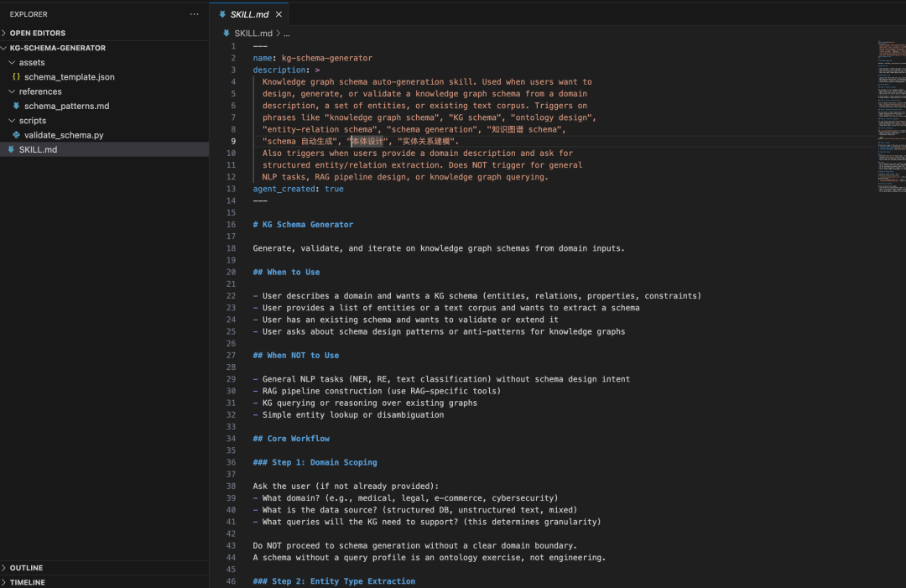Screen dimensions: 906x588
Task: Click the minimap on the right edge
Action: click(x=890, y=117)
